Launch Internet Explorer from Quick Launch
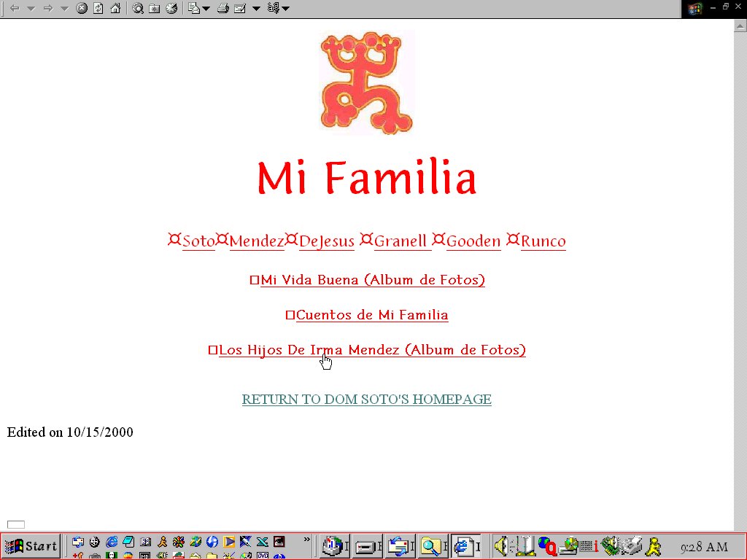This screenshot has height=560, width=747. coord(112,542)
